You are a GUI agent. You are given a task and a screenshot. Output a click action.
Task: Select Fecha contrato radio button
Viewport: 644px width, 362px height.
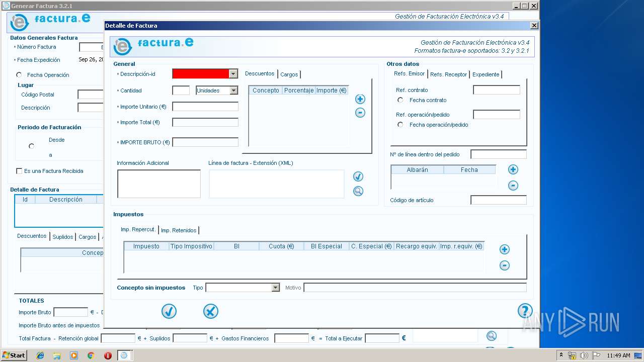coord(400,100)
